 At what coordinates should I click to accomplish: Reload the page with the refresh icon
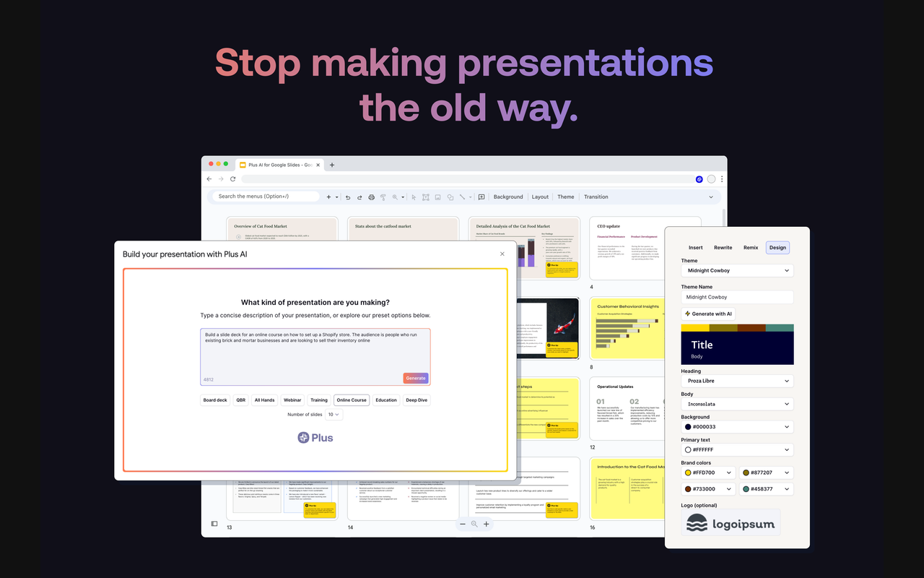click(x=232, y=178)
